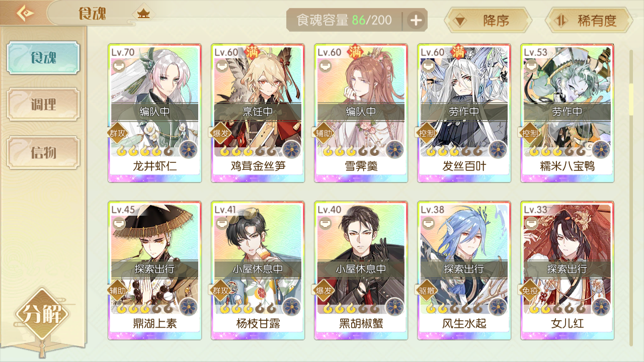Tap the 群攻 badge on 龙井虾仁

pos(118,133)
